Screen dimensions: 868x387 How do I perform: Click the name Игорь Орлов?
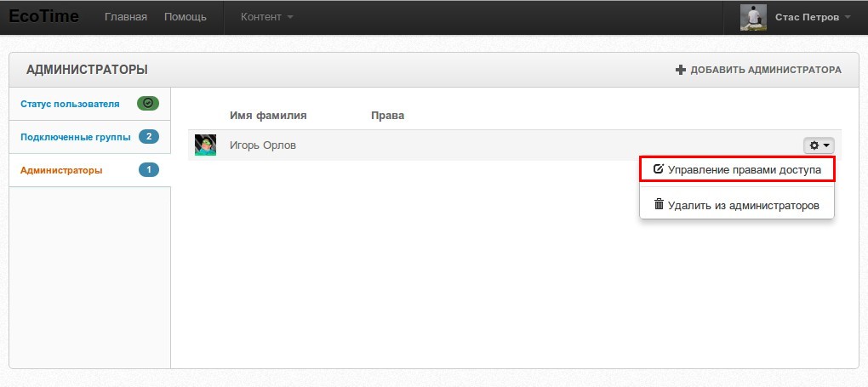coord(263,145)
